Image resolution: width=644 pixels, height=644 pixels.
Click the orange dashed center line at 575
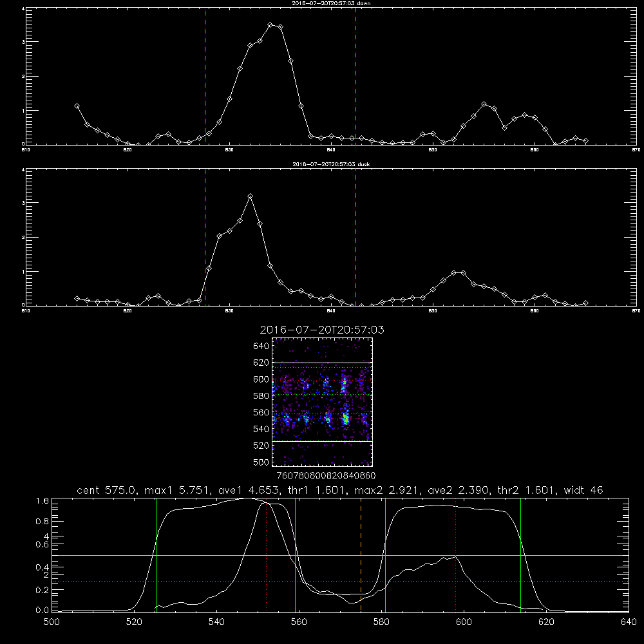coord(361,554)
